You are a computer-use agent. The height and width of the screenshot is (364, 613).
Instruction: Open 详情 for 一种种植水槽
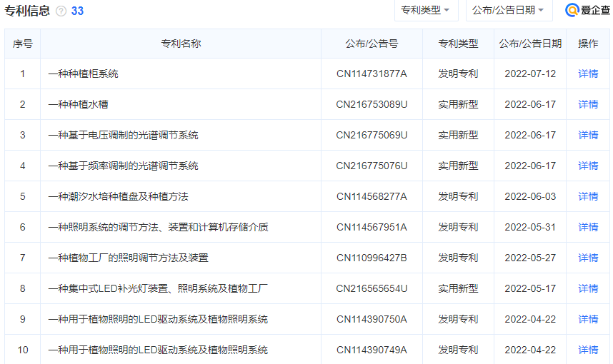[x=588, y=104]
